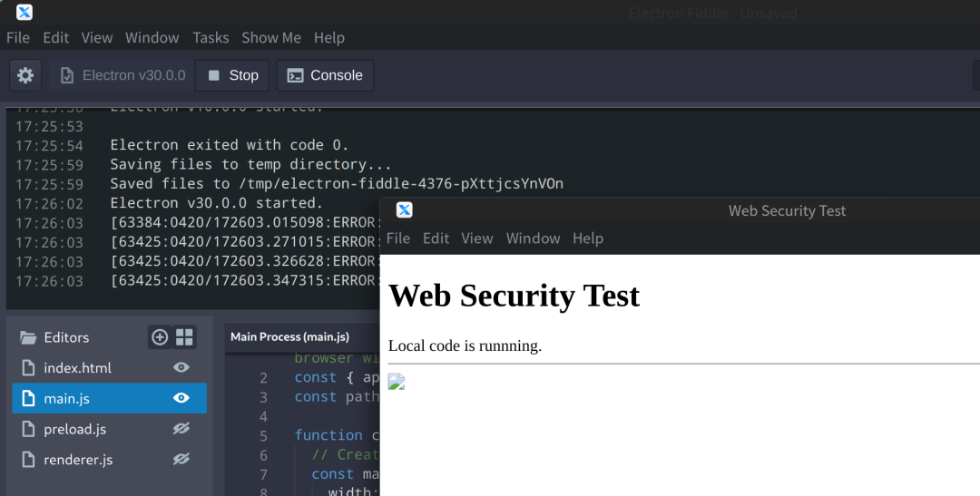Show the preload.js editor via crossed eye
Screen dimensions: 980x496
(181, 429)
